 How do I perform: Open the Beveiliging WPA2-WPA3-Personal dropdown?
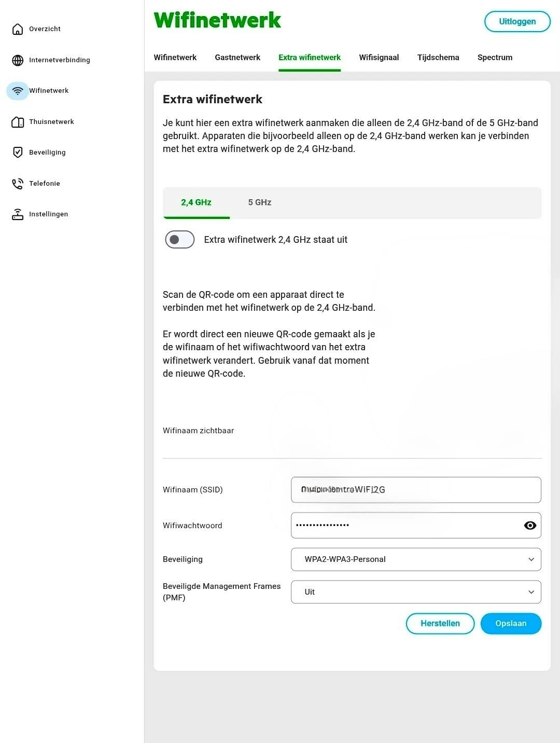coord(416,559)
